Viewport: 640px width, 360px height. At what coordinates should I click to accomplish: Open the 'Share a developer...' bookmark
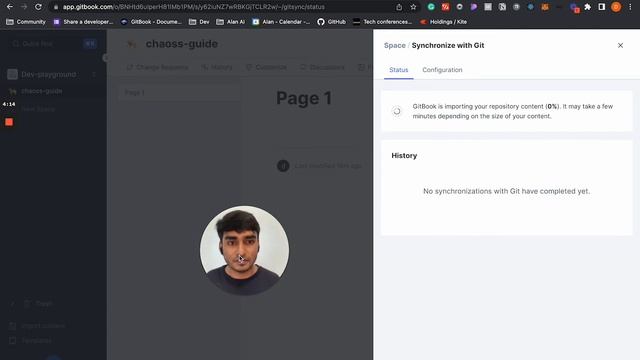(84, 22)
